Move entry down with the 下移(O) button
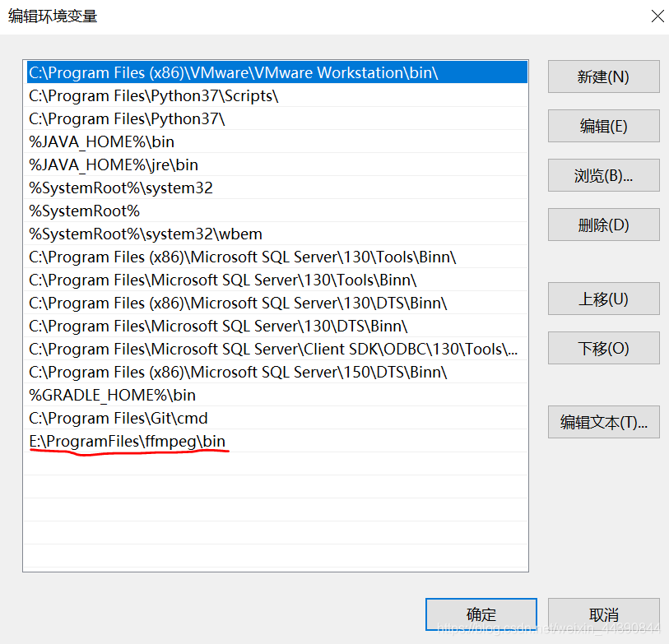 pos(603,348)
